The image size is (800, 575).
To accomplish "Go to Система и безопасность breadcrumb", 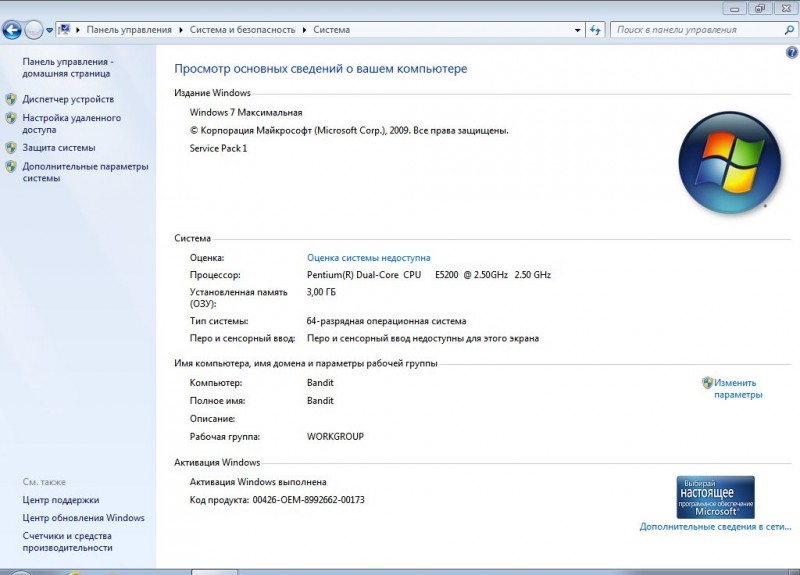I will coord(242,30).
